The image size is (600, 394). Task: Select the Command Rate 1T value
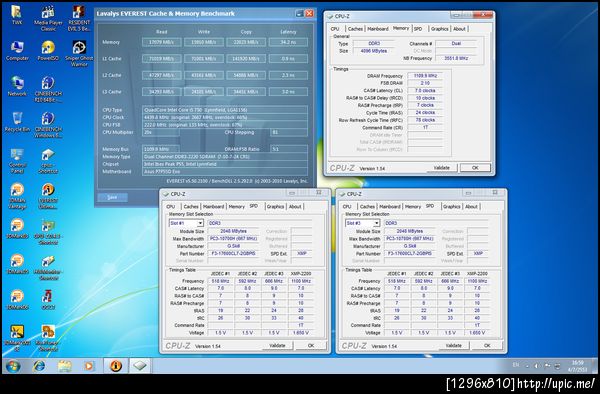tap(425, 127)
